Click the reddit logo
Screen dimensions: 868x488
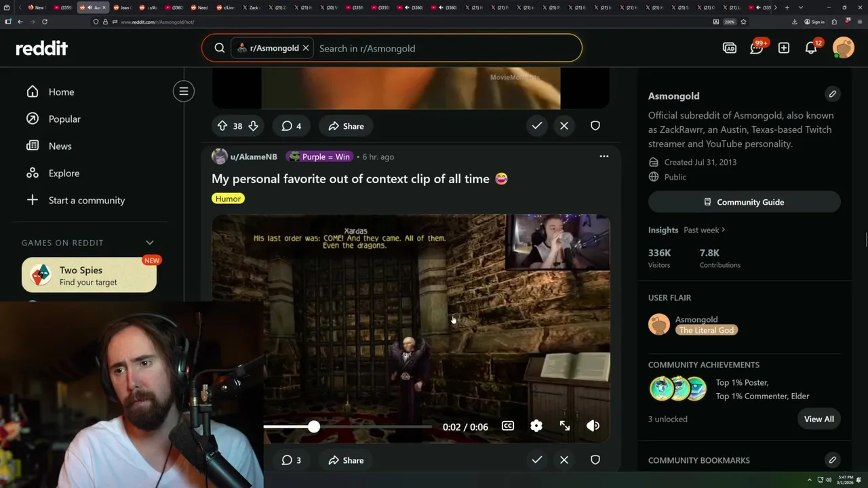(42, 48)
